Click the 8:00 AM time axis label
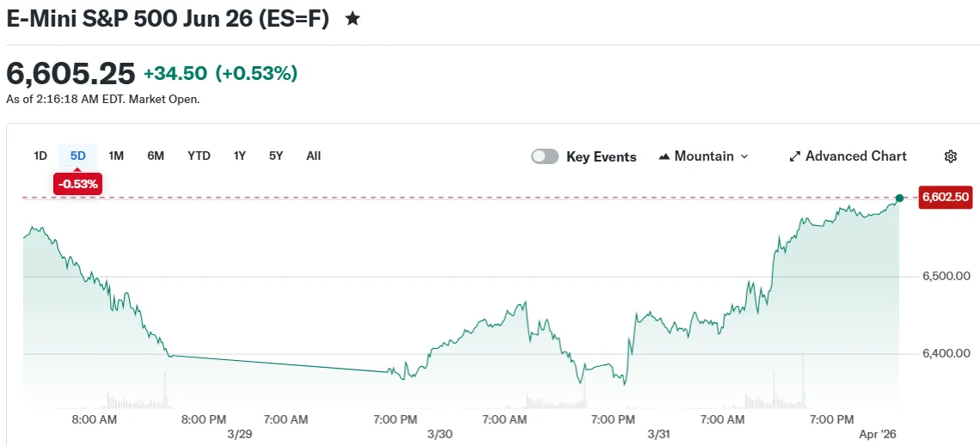This screenshot has height=446, width=980. [x=94, y=419]
